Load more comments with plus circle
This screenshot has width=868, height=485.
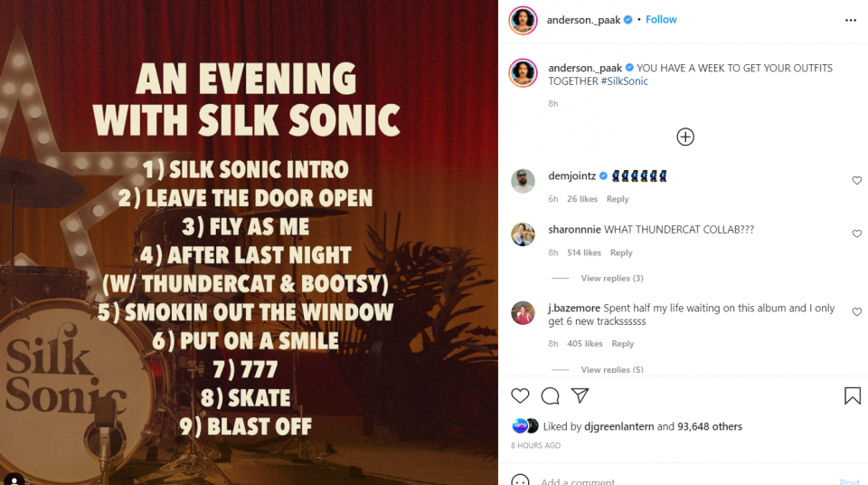pyautogui.click(x=685, y=137)
